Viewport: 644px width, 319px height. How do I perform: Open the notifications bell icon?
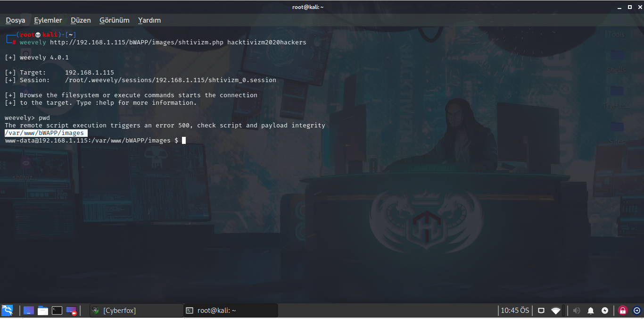[x=591, y=311]
